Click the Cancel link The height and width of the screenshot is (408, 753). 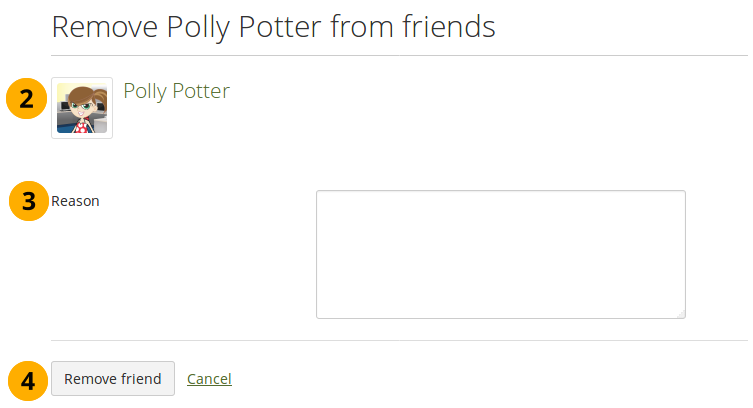[209, 379]
